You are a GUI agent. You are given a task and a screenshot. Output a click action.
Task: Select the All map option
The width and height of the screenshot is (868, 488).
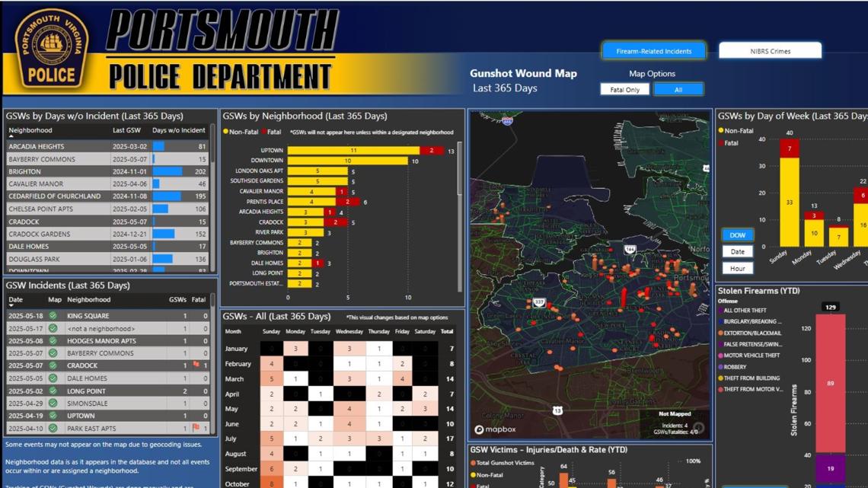[x=678, y=88]
